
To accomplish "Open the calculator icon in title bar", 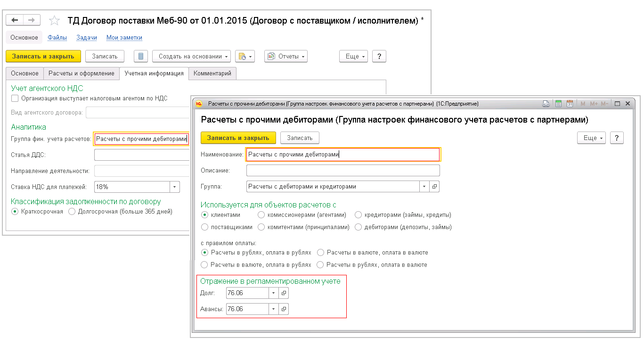I will tap(558, 104).
